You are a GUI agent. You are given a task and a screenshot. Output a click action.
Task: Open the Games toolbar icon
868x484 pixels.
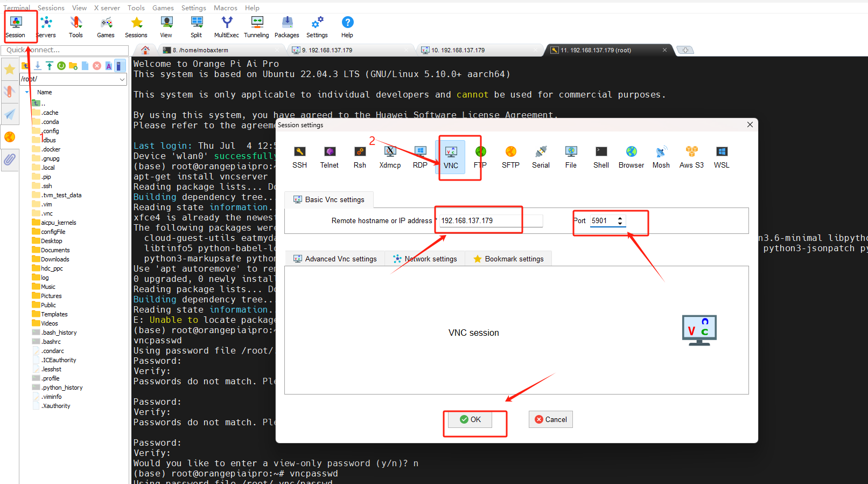106,27
